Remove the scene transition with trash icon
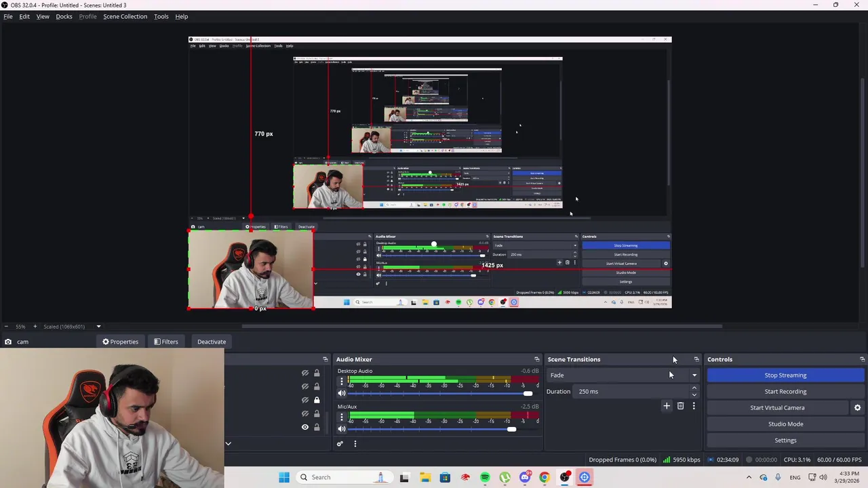Image resolution: width=868 pixels, height=488 pixels. [x=680, y=406]
